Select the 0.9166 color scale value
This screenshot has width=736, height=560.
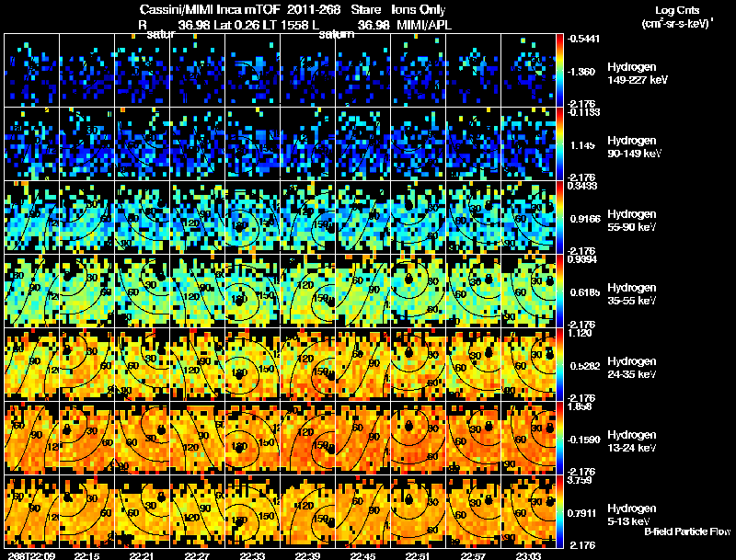585,219
